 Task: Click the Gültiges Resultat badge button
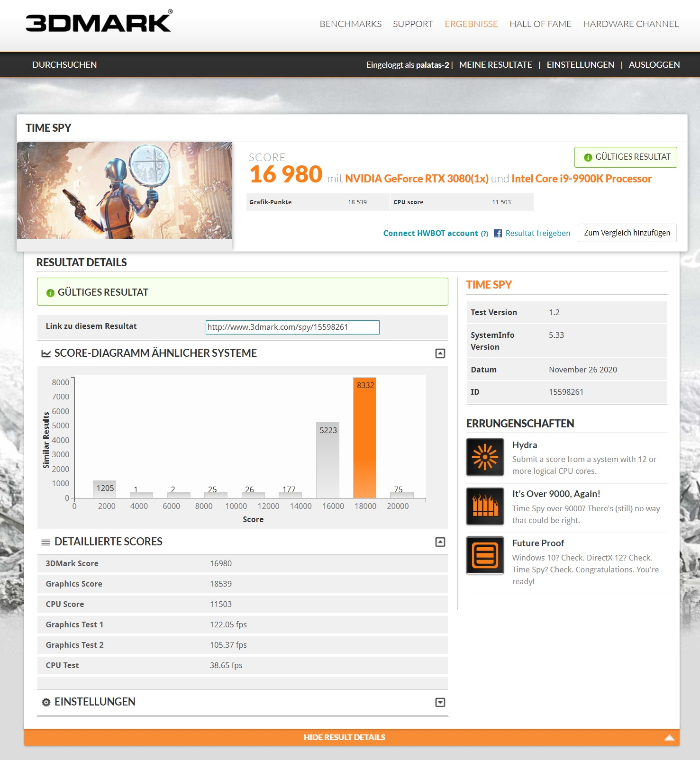click(626, 157)
